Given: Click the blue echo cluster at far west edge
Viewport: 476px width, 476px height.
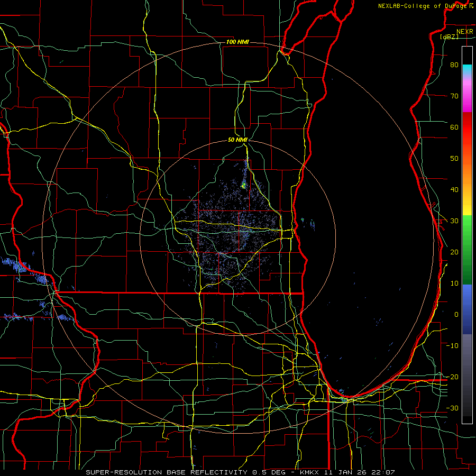Looking at the screenshot, I should pyautogui.click(x=14, y=265).
